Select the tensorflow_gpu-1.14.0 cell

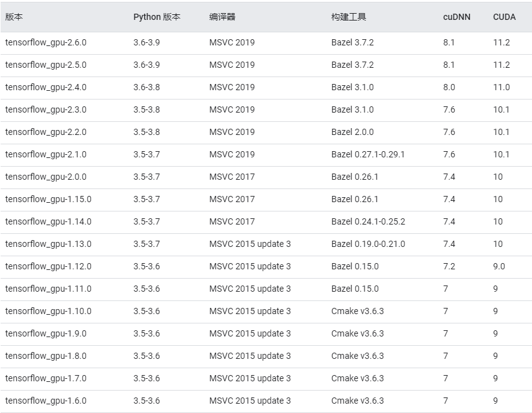pyautogui.click(x=48, y=222)
